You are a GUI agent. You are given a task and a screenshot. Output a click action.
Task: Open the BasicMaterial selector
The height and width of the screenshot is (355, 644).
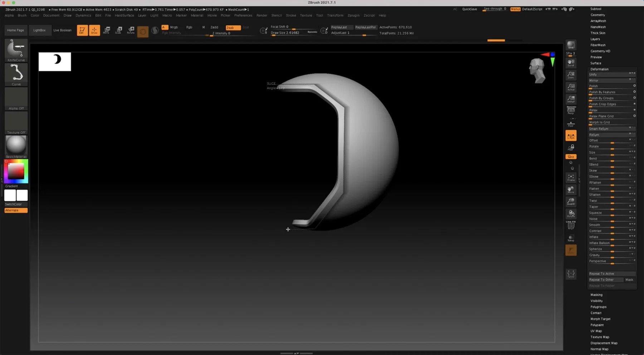16,145
